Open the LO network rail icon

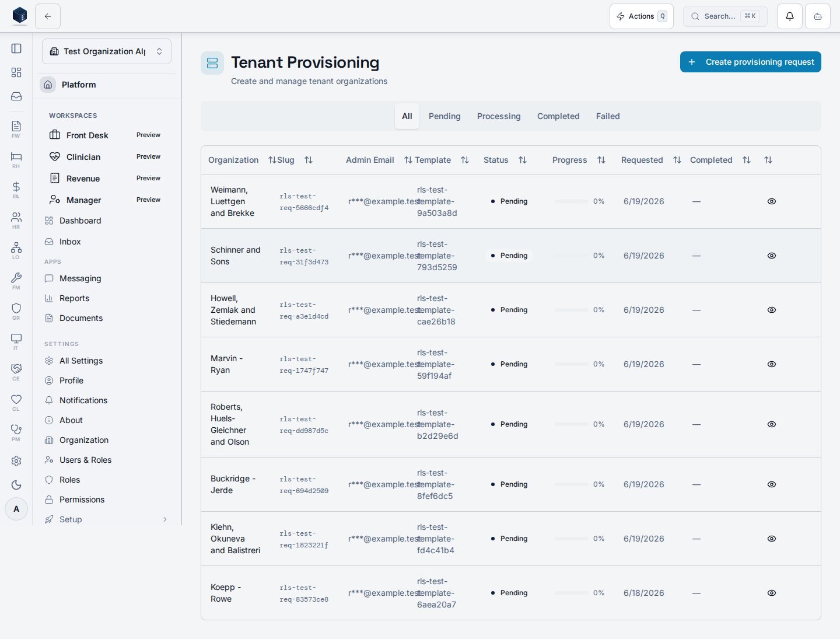click(16, 250)
